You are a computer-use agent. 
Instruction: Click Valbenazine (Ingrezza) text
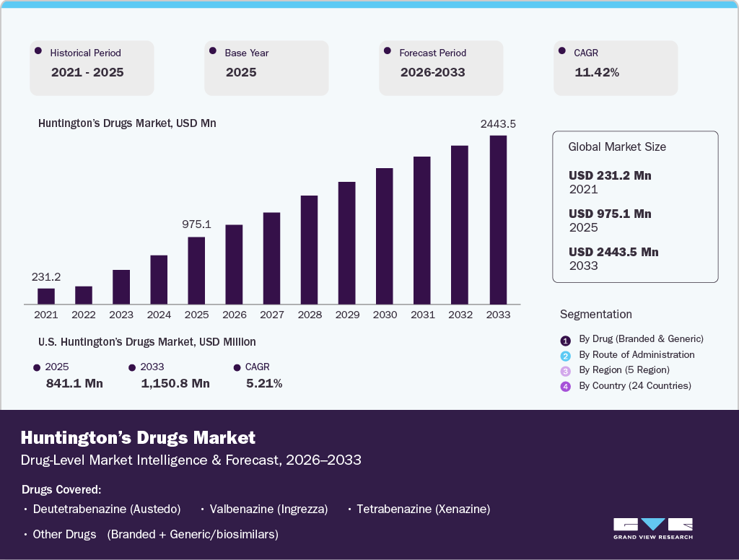click(x=268, y=509)
